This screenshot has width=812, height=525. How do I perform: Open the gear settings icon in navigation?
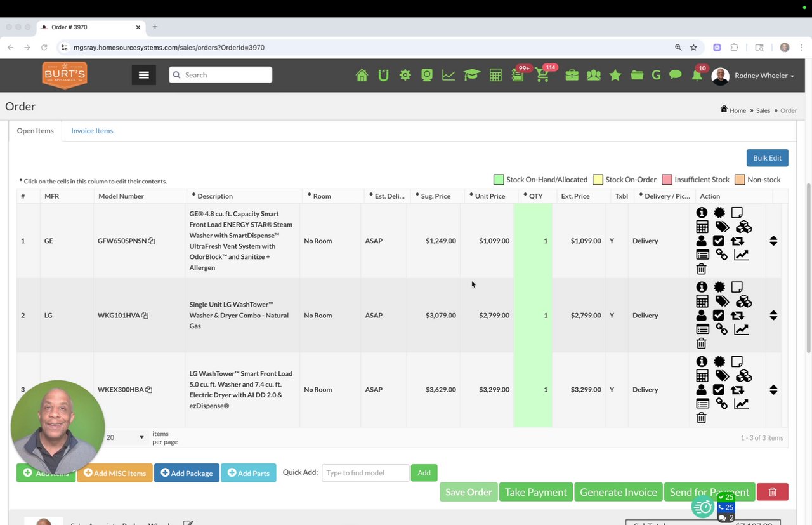405,75
